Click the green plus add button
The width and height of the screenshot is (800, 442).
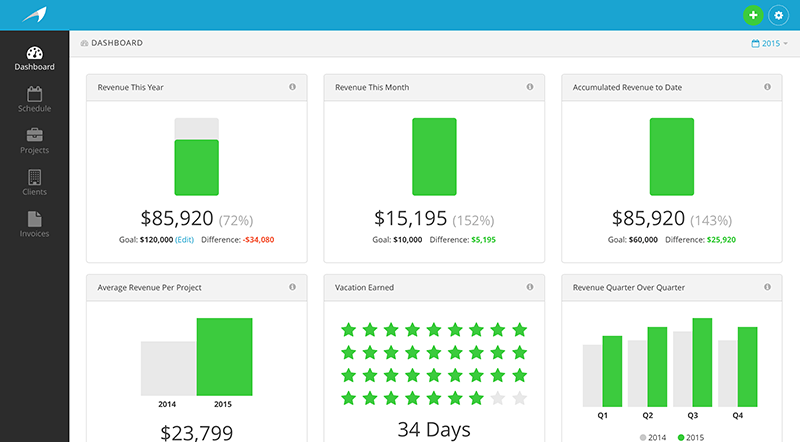[752, 15]
